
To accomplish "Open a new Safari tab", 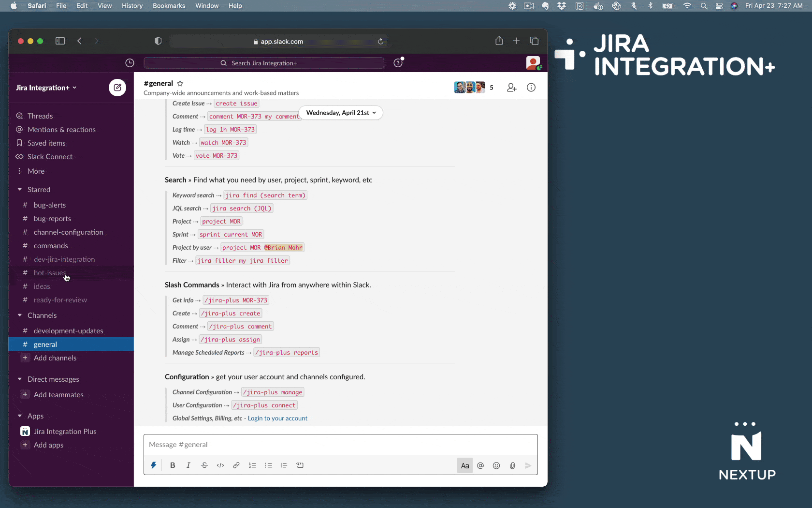I will (516, 41).
